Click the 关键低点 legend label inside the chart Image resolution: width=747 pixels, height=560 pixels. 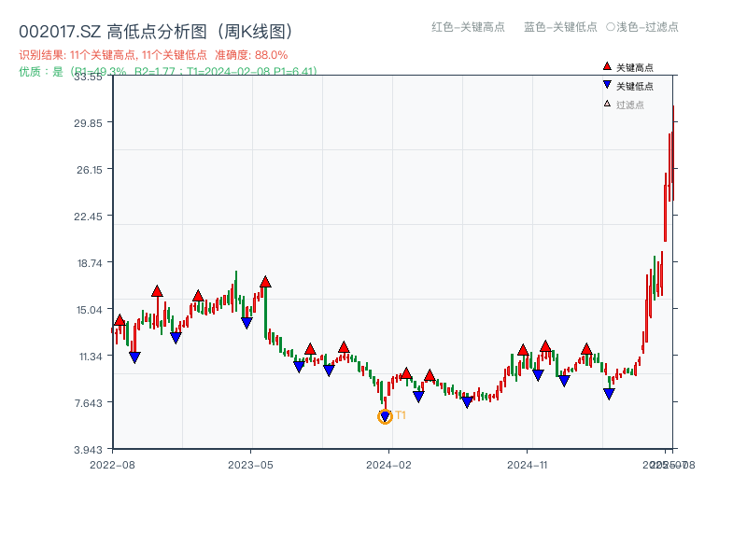pyautogui.click(x=635, y=86)
